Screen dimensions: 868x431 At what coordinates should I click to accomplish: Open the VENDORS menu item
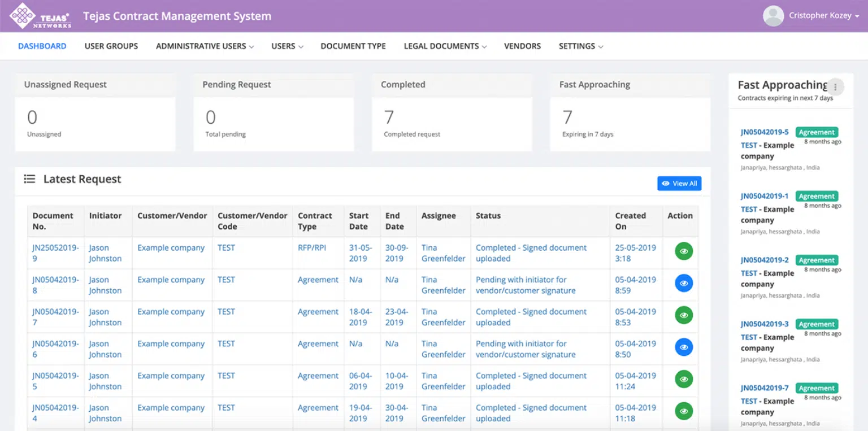pyautogui.click(x=522, y=46)
